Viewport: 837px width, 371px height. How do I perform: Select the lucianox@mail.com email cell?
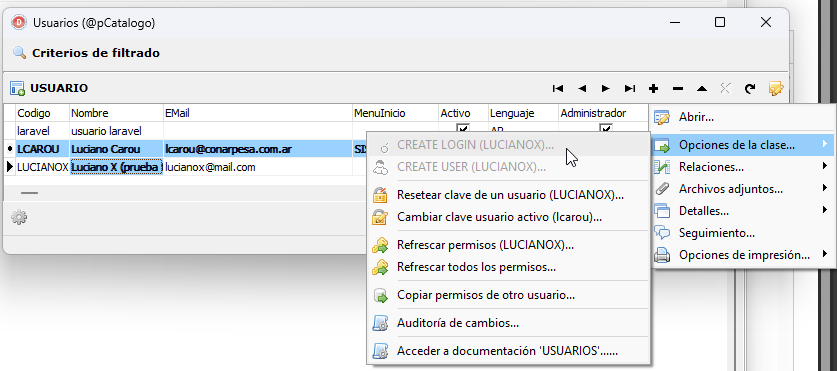[258, 167]
